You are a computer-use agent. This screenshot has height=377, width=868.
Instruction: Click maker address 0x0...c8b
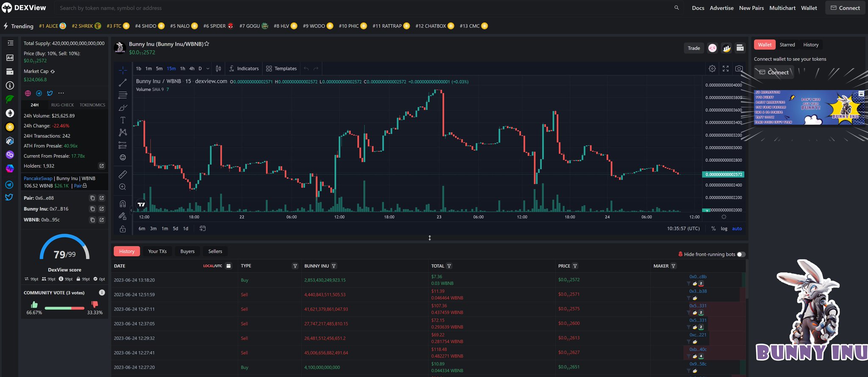click(698, 276)
